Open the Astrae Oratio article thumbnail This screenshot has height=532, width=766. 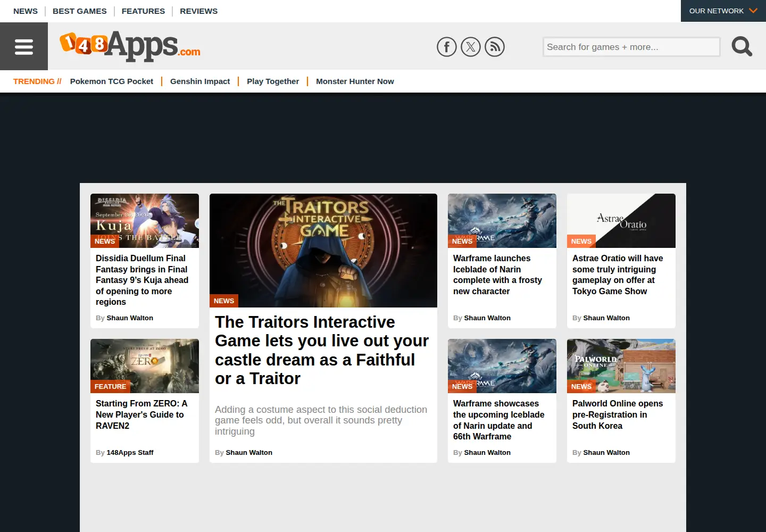[621, 221]
